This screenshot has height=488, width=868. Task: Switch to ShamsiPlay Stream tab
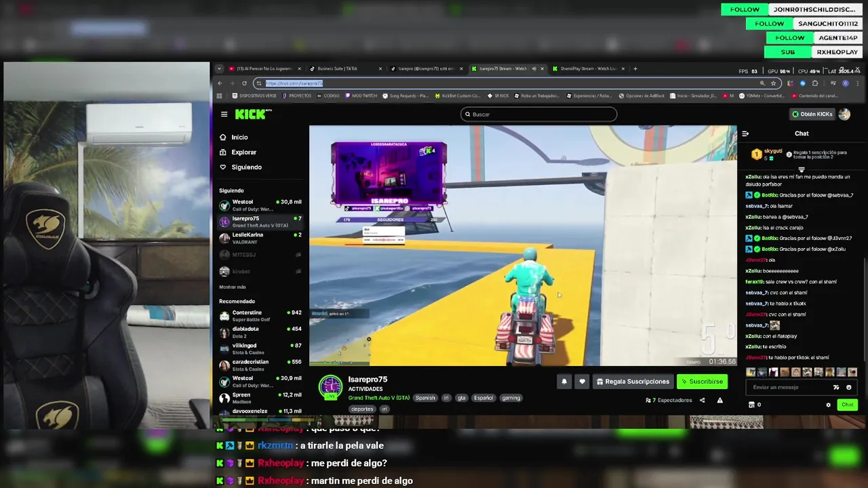pyautogui.click(x=587, y=68)
